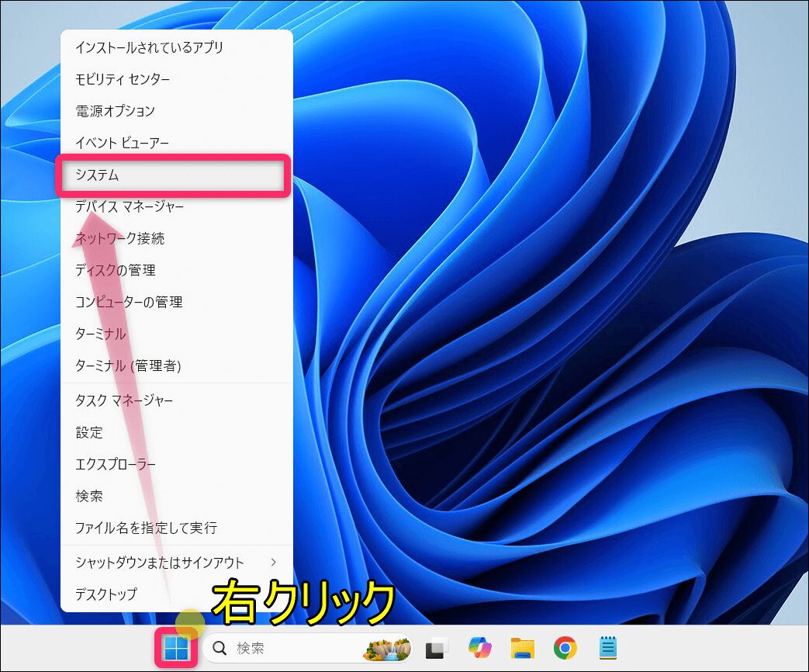The height and width of the screenshot is (672, 809).
Task: Expand シャットダウンまたはサインアウト submenu arrow
Action: pos(273,562)
